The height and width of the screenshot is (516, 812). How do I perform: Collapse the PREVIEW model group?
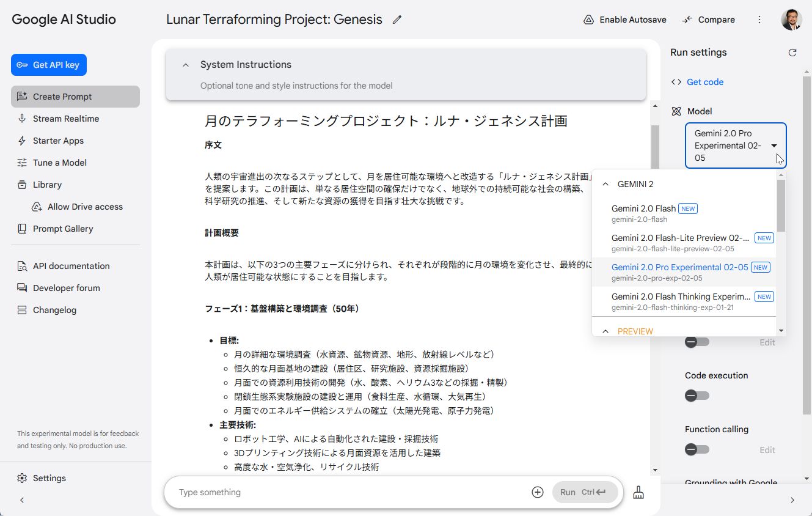click(605, 331)
